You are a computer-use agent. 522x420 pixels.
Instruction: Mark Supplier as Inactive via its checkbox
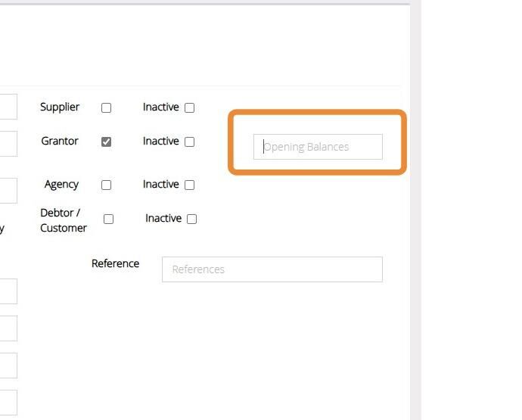pyautogui.click(x=189, y=108)
